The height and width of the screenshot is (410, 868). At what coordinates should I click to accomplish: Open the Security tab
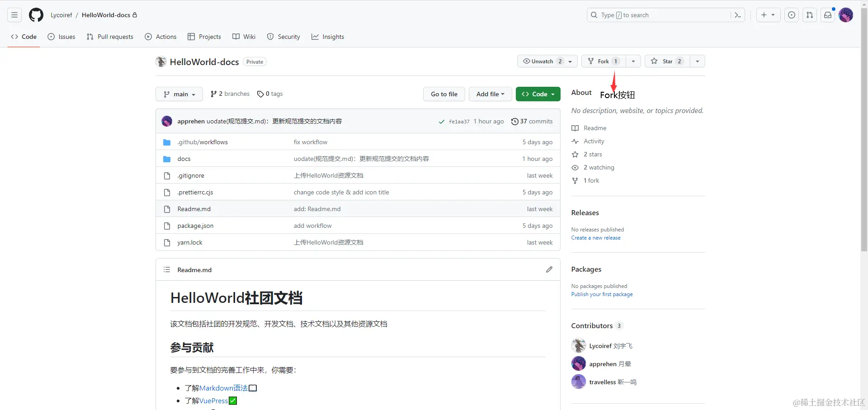(283, 37)
